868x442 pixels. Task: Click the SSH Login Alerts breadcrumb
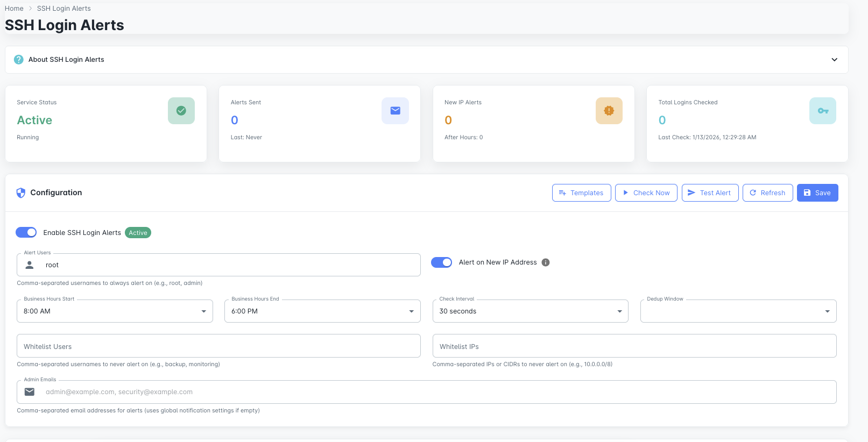point(63,9)
